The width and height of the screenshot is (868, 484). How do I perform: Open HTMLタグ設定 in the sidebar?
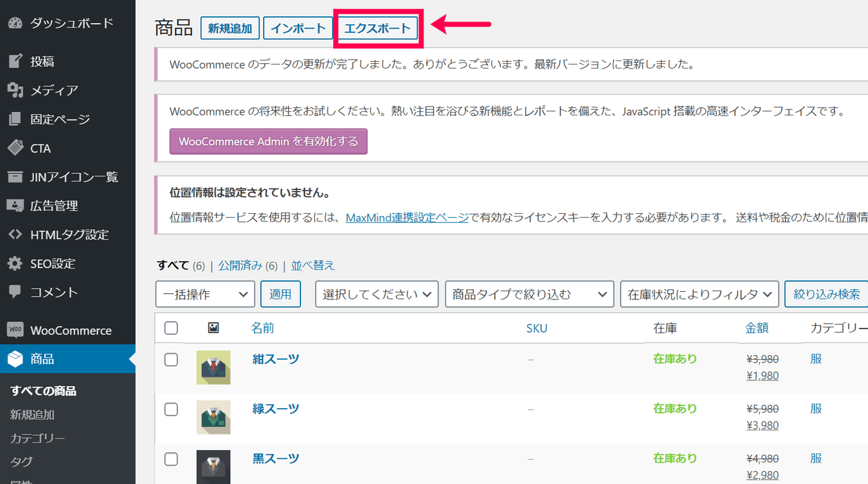(x=68, y=235)
